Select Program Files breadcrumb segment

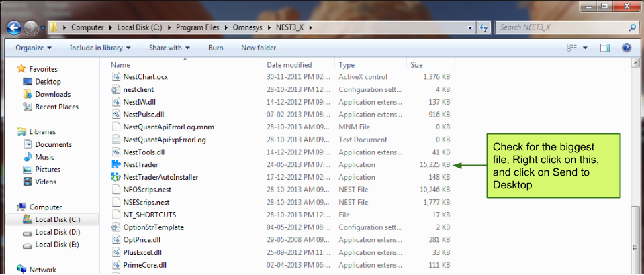pyautogui.click(x=198, y=27)
